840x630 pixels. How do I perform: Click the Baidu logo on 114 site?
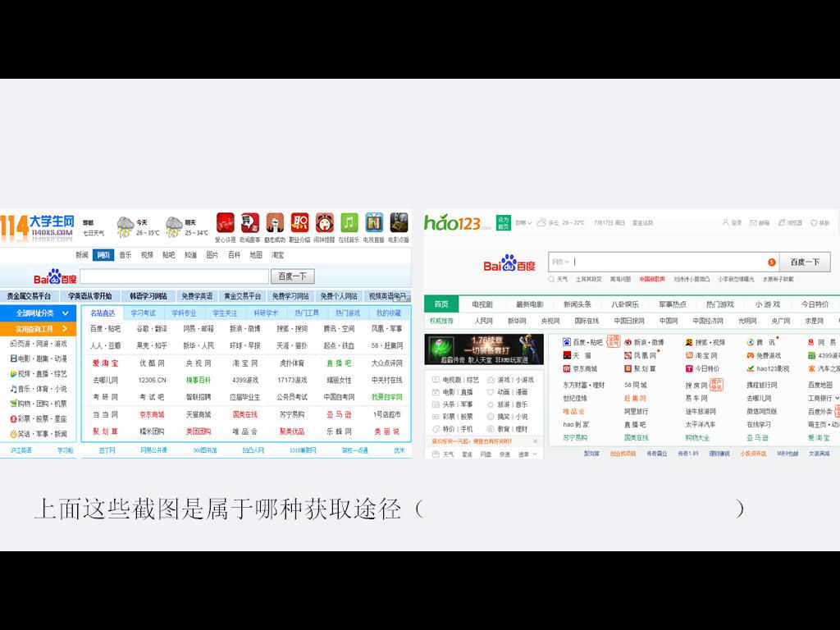55,276
